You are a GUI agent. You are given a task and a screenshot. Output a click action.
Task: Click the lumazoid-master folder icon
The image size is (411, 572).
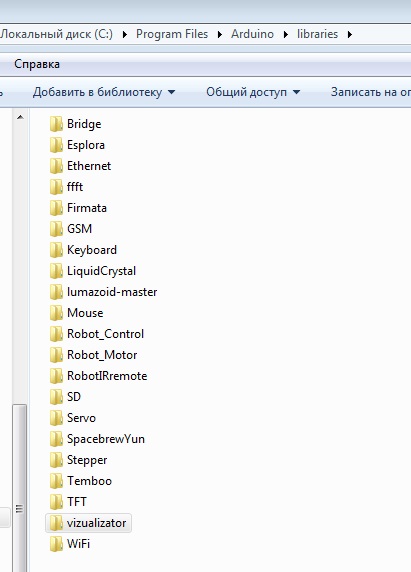(x=56, y=292)
